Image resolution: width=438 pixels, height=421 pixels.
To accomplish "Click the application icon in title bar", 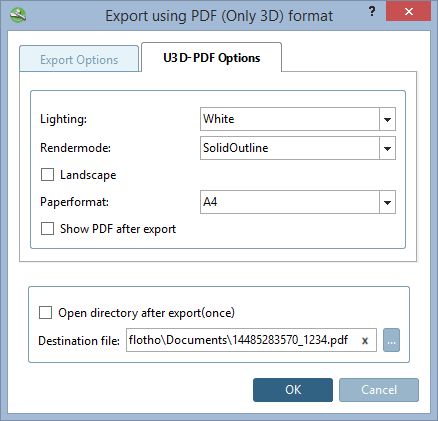I will point(18,15).
